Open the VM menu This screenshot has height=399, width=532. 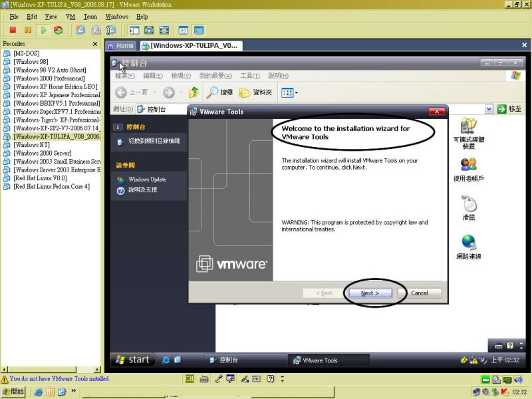click(x=70, y=17)
